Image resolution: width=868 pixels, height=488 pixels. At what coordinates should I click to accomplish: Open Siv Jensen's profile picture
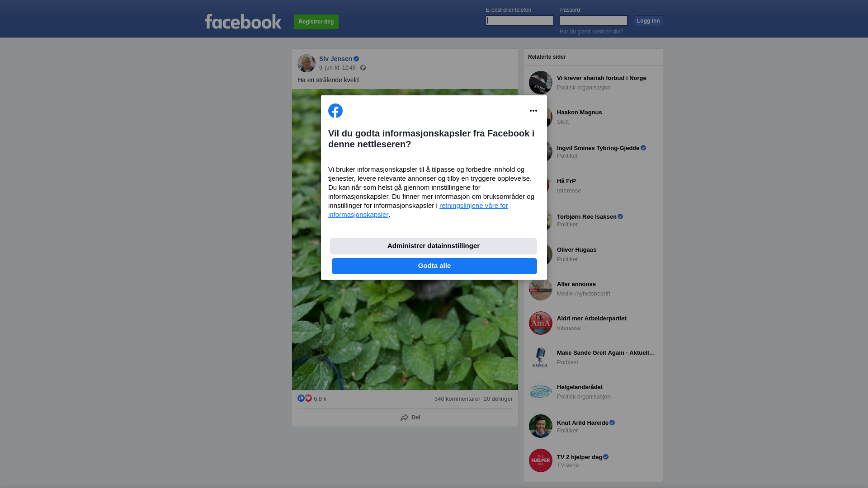point(307,63)
